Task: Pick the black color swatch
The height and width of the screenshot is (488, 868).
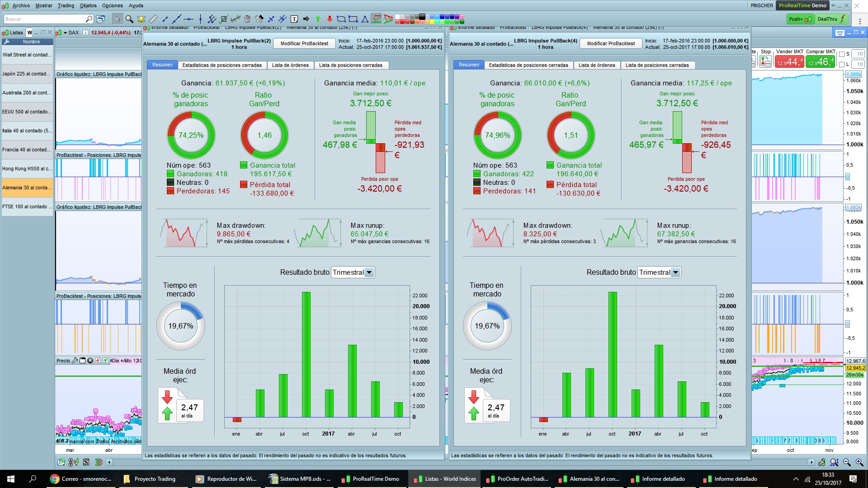Action: [422, 17]
